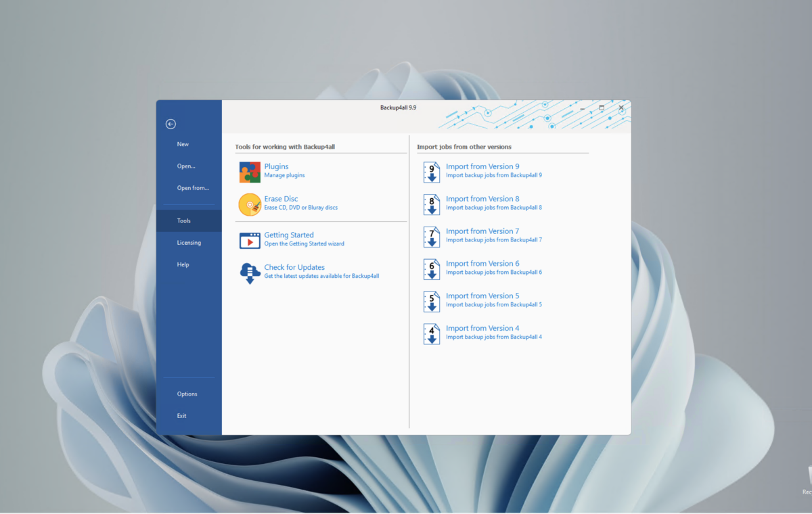Click the Import from Version 6 icon
Image resolution: width=812 pixels, height=514 pixels.
432,269
